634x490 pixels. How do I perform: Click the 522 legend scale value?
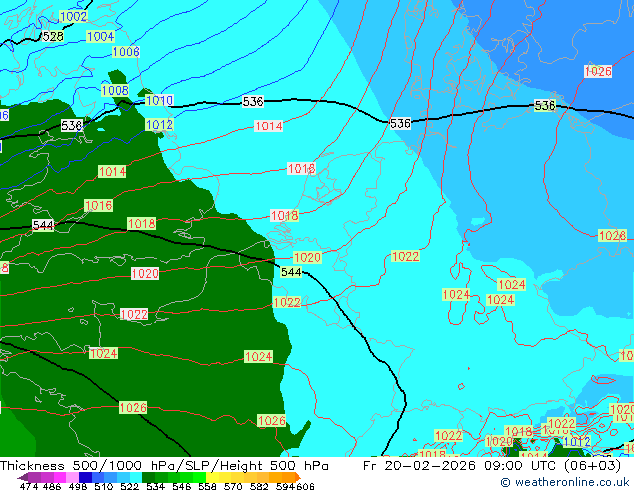(x=129, y=486)
